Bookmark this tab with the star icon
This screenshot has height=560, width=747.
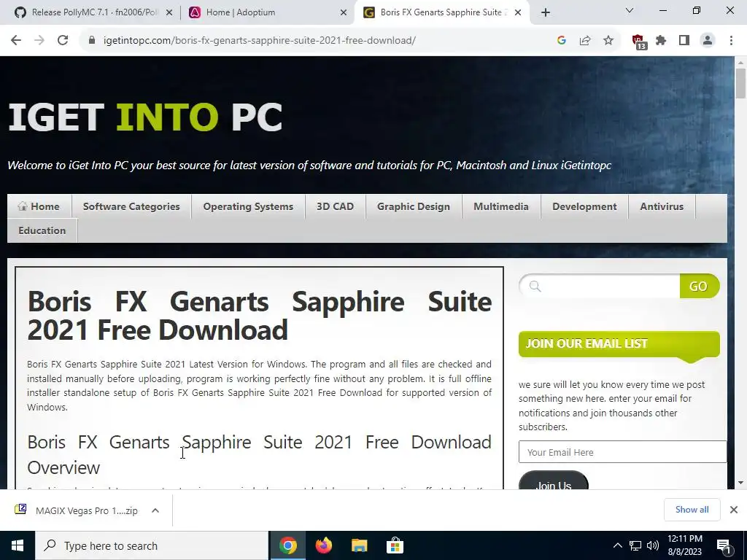point(608,41)
